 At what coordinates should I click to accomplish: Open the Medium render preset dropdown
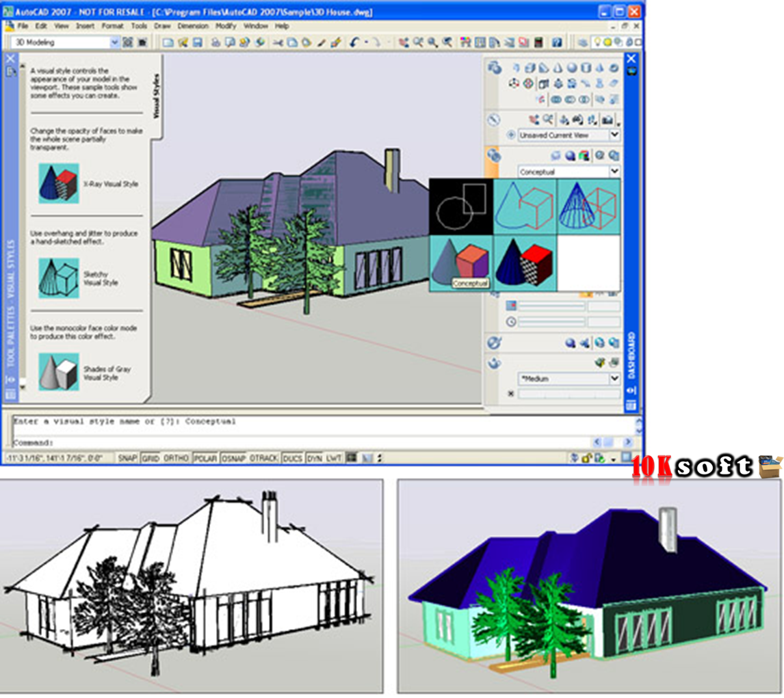614,379
